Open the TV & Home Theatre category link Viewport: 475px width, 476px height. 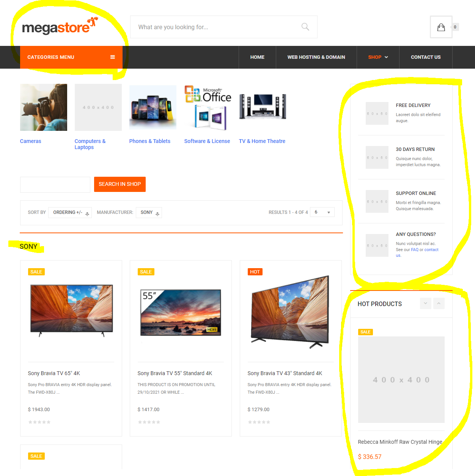click(x=262, y=141)
